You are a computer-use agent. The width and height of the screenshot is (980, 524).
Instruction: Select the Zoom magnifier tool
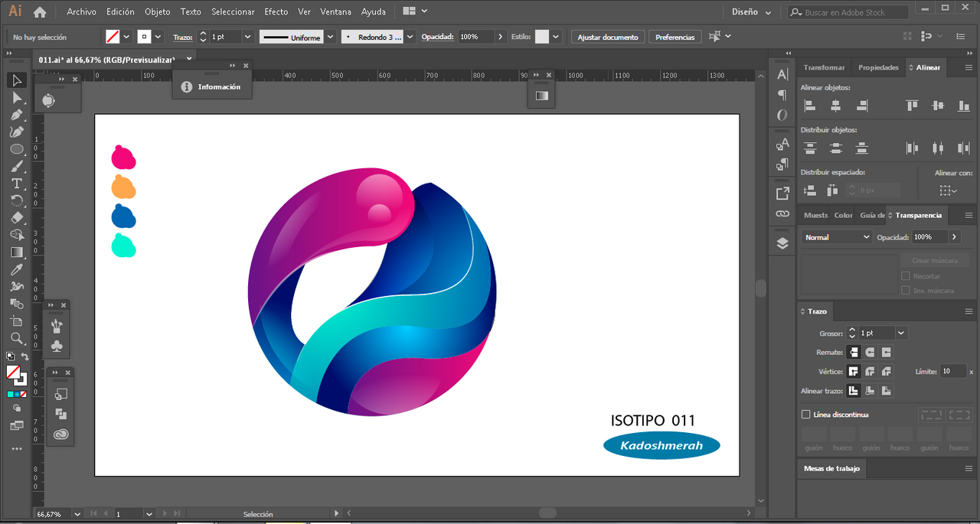point(17,338)
